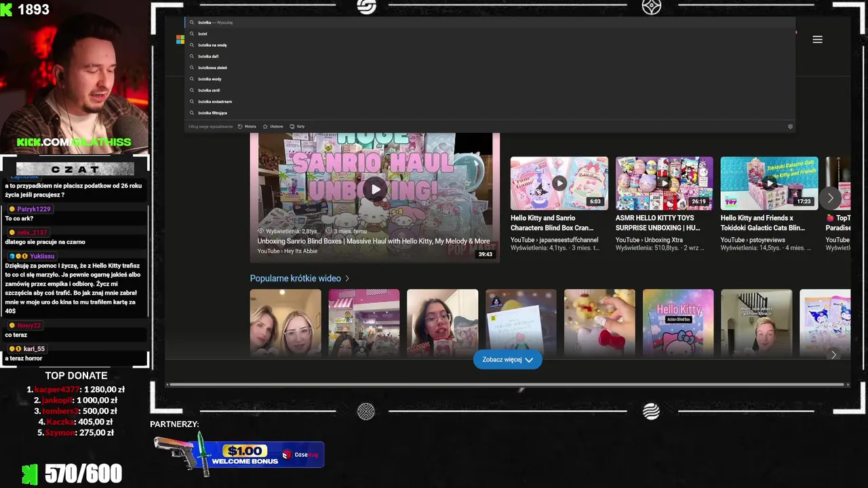Click chat username Nowy22
This screenshot has height=488, width=868.
tap(29, 326)
